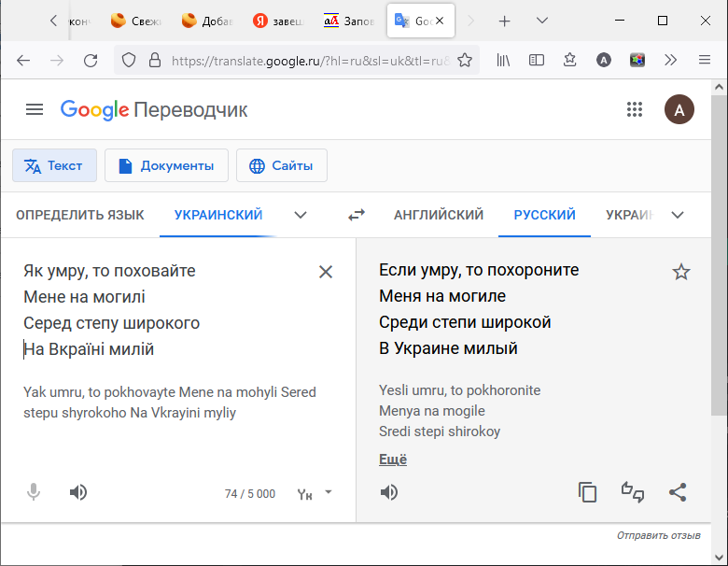Image resolution: width=728 pixels, height=566 pixels.
Task: Start voice input with microphone
Action: click(x=34, y=492)
